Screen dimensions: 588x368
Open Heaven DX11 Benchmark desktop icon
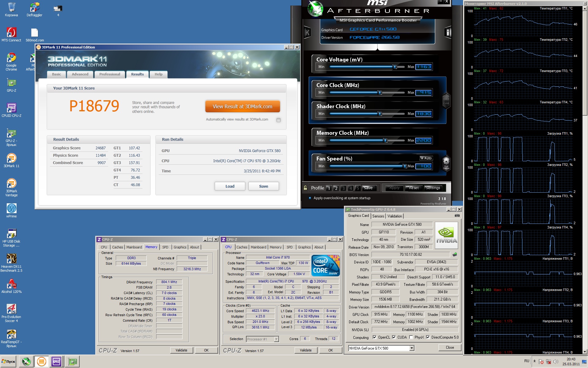click(x=11, y=259)
